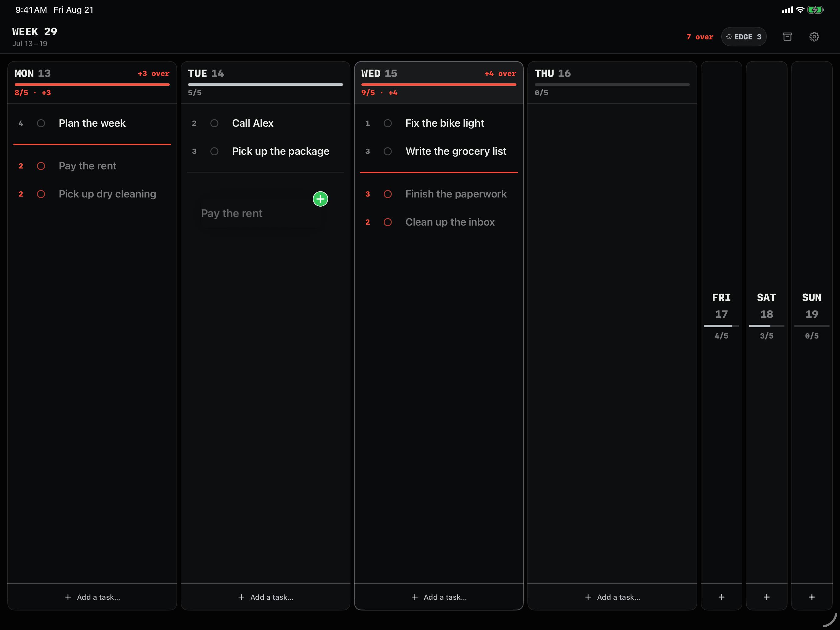Check battery status icon
Image resolution: width=840 pixels, height=630 pixels.
(815, 10)
